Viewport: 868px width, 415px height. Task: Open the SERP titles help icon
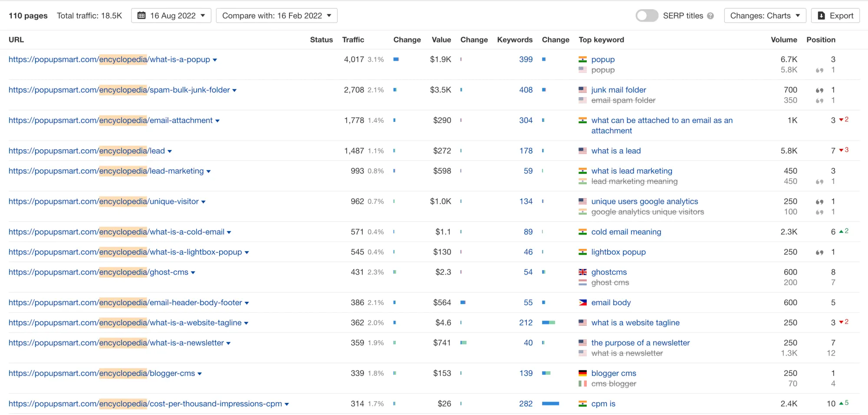pyautogui.click(x=710, y=16)
